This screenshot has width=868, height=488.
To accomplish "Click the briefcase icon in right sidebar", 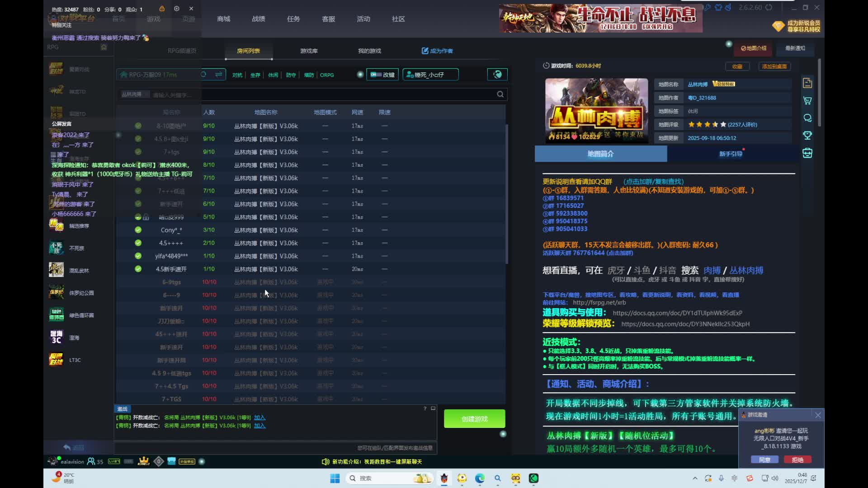I will tap(807, 153).
